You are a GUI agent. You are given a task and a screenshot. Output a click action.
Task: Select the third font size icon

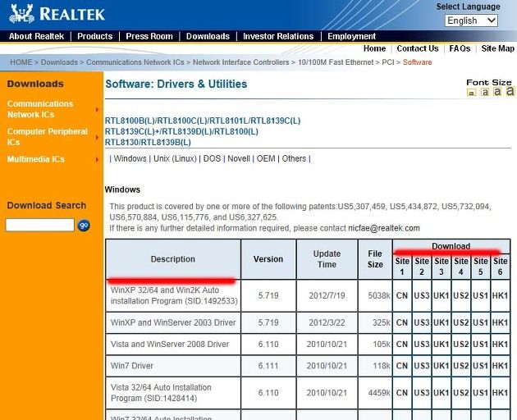click(x=497, y=91)
